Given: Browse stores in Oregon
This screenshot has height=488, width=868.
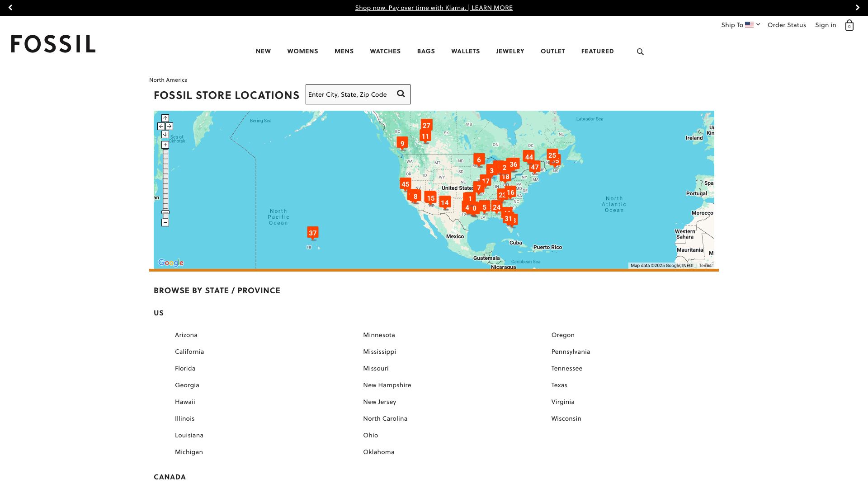Looking at the screenshot, I should (563, 335).
